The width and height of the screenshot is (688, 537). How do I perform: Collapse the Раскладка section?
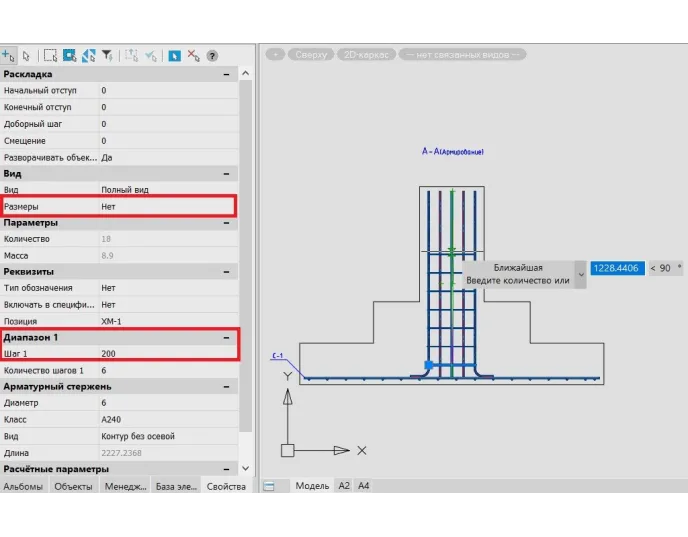(227, 74)
